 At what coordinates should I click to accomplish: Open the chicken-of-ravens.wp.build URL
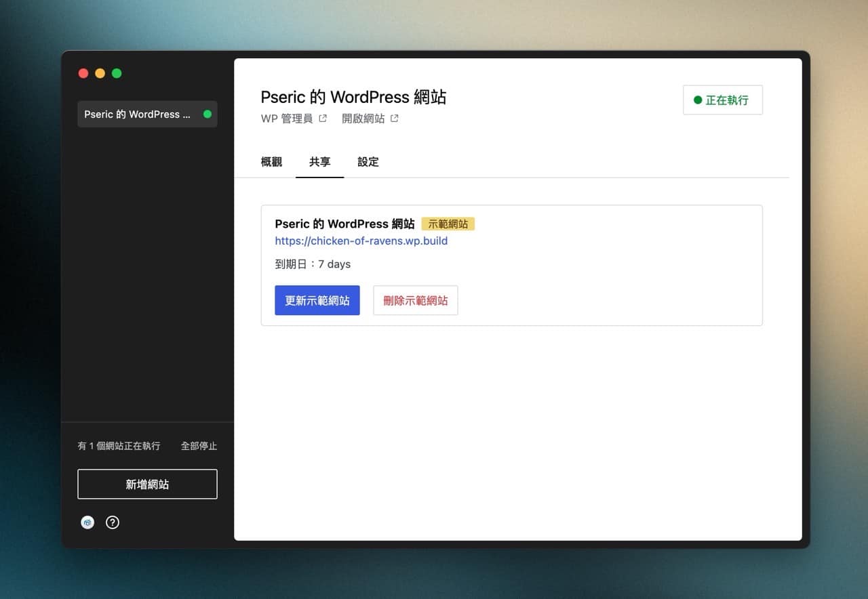[x=361, y=241]
